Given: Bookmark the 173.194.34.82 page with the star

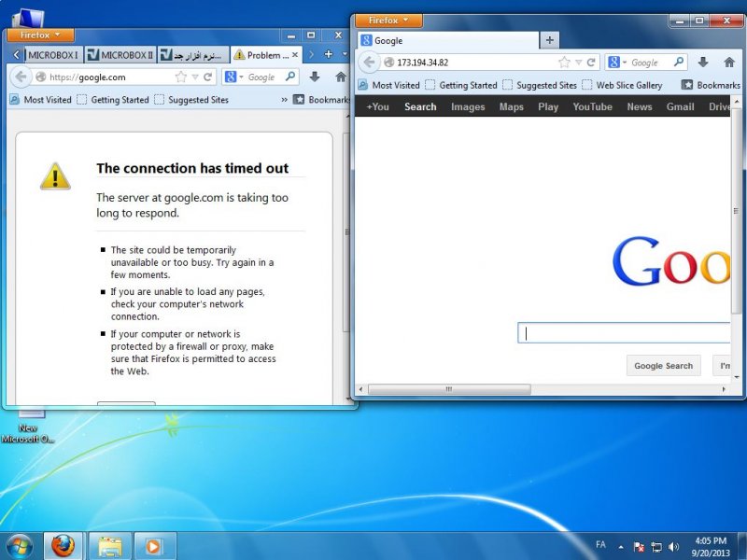Looking at the screenshot, I should [564, 63].
